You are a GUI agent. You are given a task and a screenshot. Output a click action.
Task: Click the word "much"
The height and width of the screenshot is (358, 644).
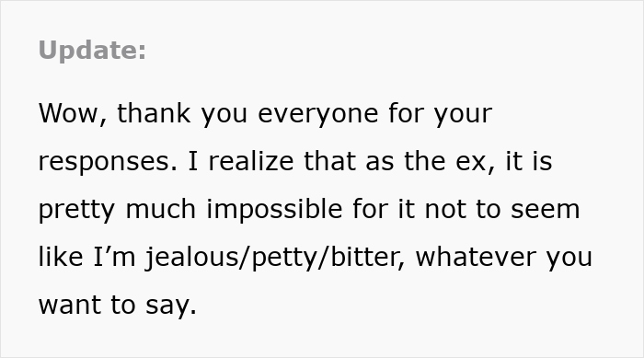click(x=161, y=209)
